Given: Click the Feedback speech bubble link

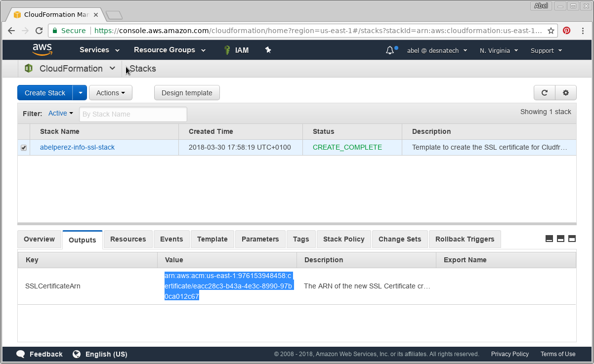Looking at the screenshot, I should click(40, 354).
